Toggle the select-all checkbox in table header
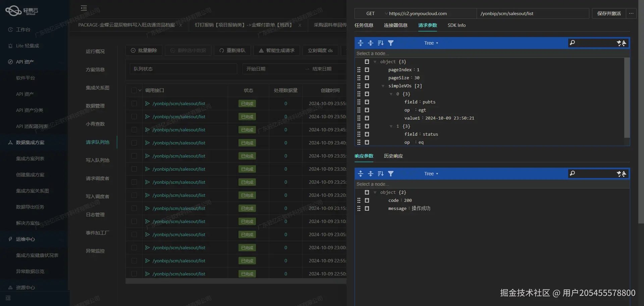This screenshot has height=306, width=644. click(x=134, y=90)
